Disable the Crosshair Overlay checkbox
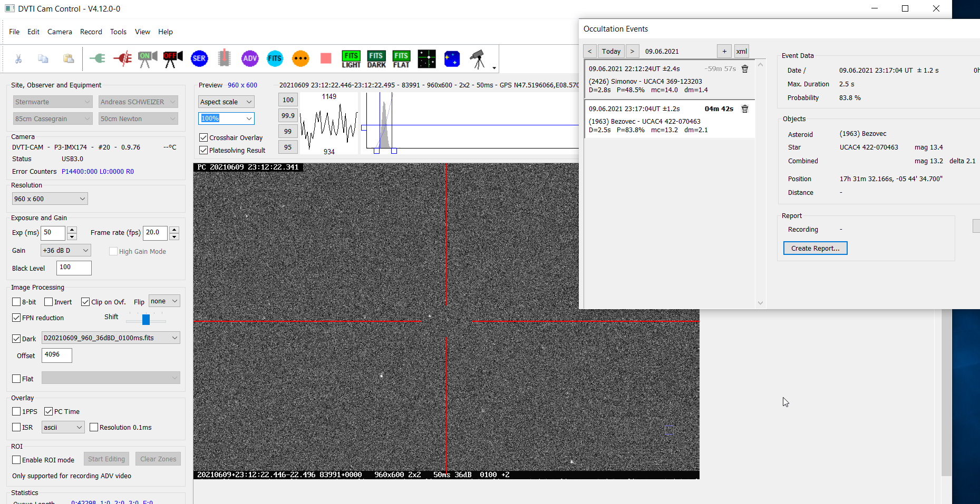Viewport: 980px width, 504px height. tap(203, 137)
